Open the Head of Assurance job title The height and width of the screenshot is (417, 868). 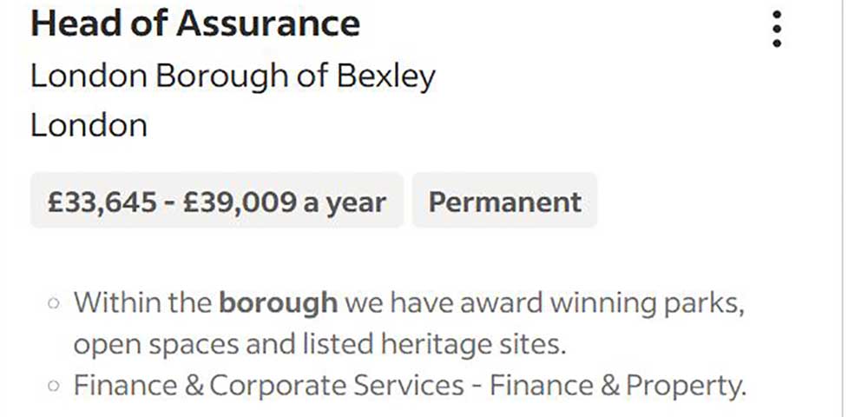(x=194, y=23)
